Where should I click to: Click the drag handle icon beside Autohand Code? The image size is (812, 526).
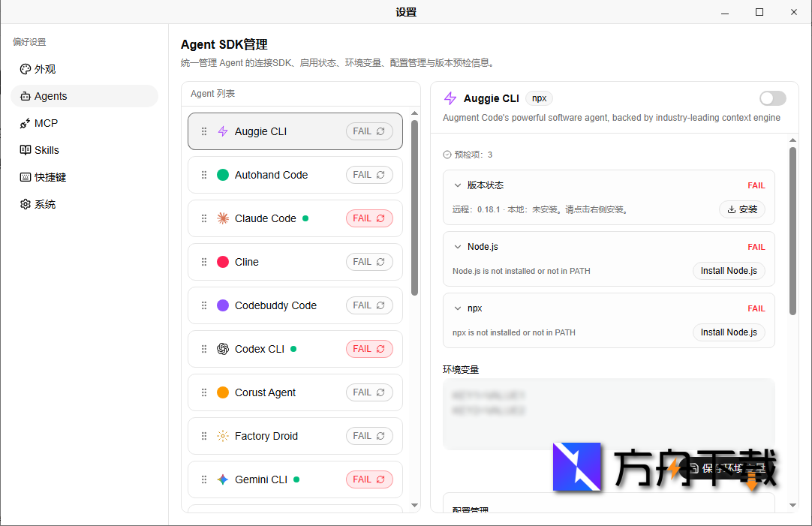[x=203, y=175]
